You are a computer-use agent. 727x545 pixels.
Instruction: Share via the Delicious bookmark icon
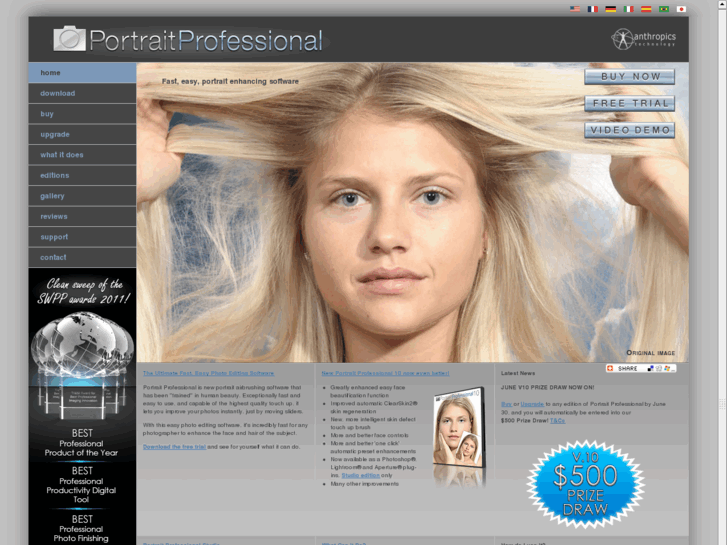(650, 368)
